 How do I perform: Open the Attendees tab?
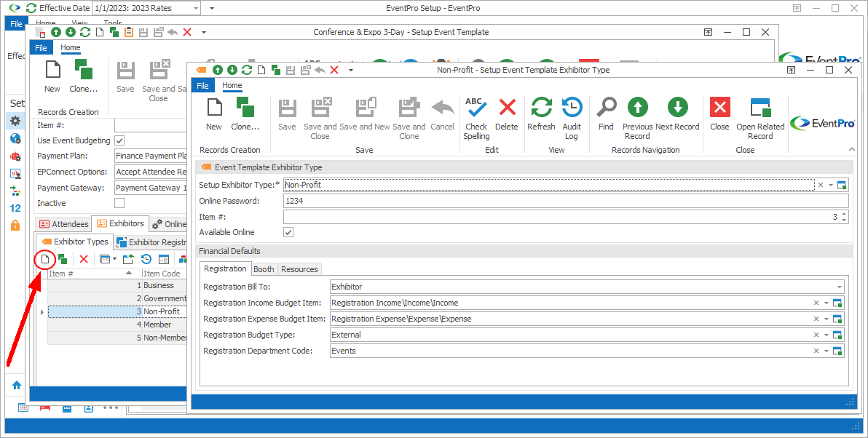[x=63, y=224]
